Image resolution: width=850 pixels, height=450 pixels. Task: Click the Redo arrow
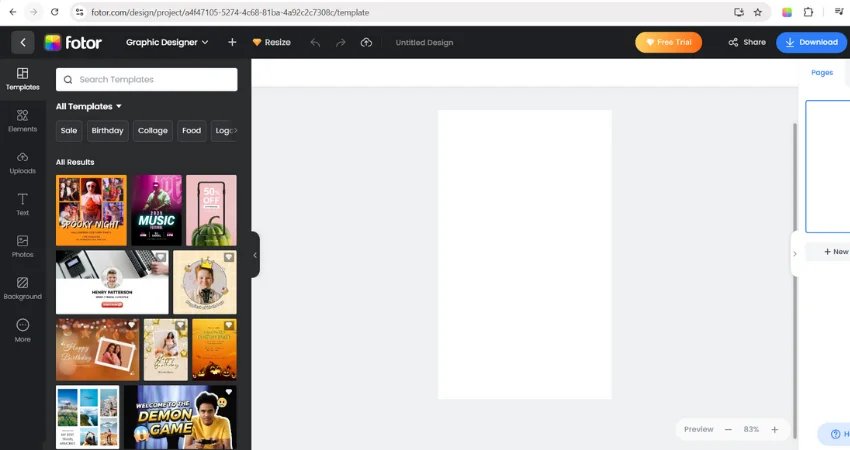click(x=340, y=42)
